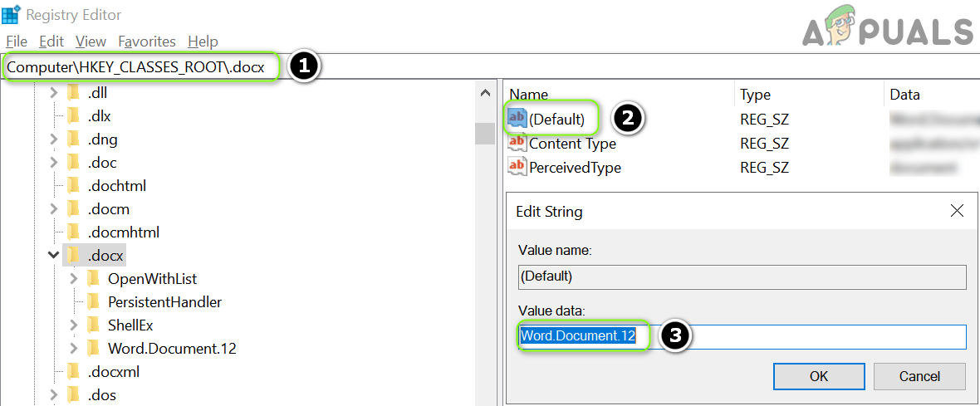Screen dimensions: 980x406
Task: Click the .docxml folder icon
Action: click(x=74, y=372)
